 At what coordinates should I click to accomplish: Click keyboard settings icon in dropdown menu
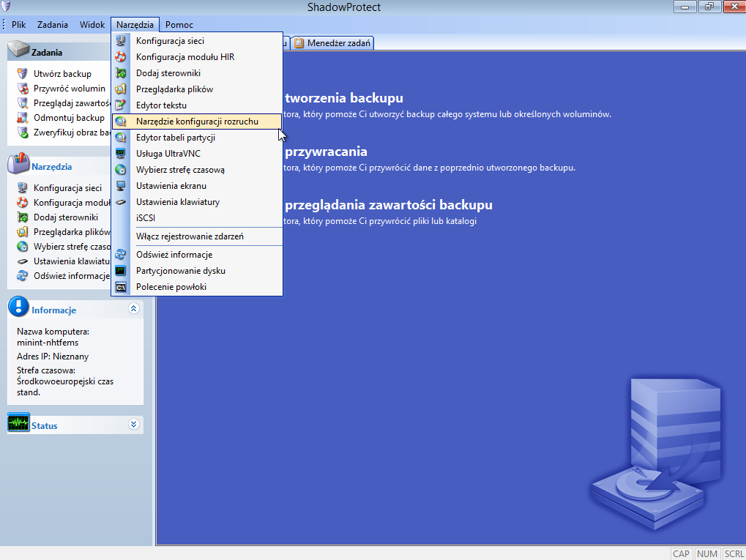(x=121, y=202)
